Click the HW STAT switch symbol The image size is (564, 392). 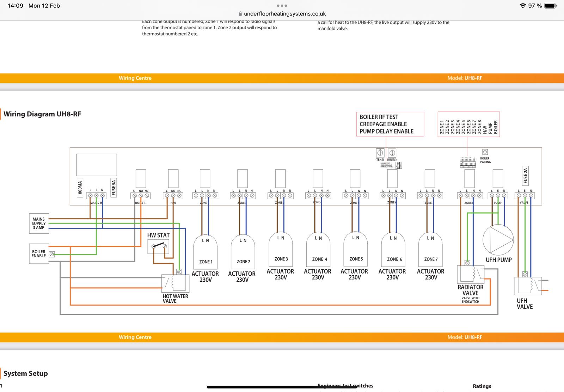tap(158, 246)
